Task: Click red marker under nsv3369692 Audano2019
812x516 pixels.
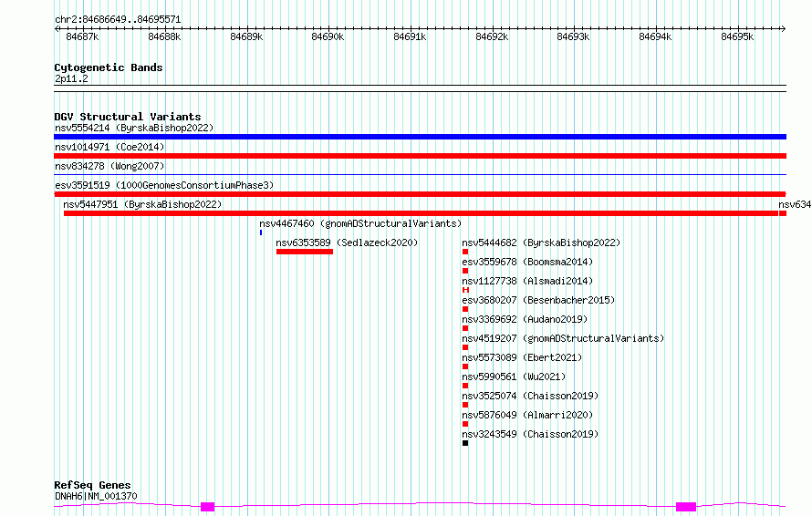Action: [x=465, y=328]
